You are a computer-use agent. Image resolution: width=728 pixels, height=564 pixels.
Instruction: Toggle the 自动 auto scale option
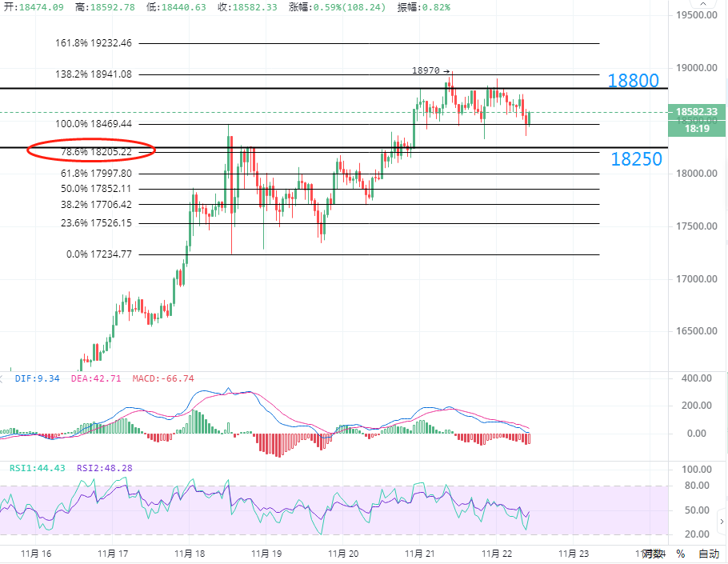tap(709, 554)
